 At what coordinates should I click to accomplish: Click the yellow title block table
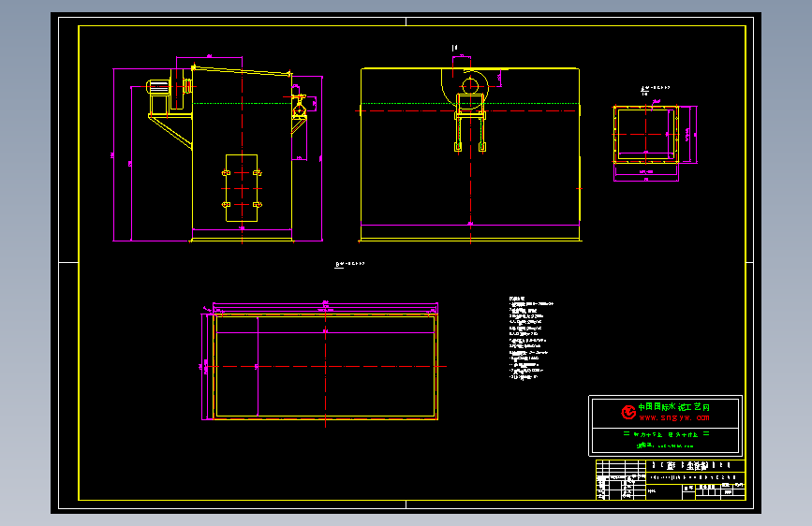[670, 480]
